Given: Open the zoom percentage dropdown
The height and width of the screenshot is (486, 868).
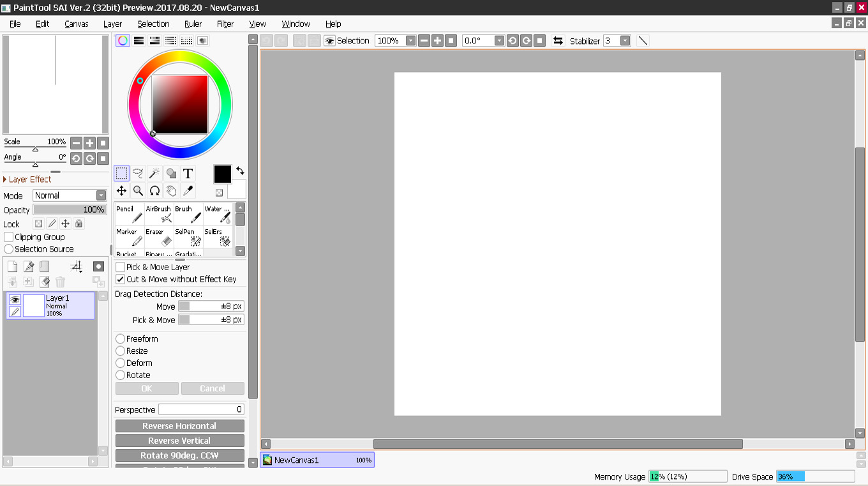Looking at the screenshot, I should pos(410,41).
